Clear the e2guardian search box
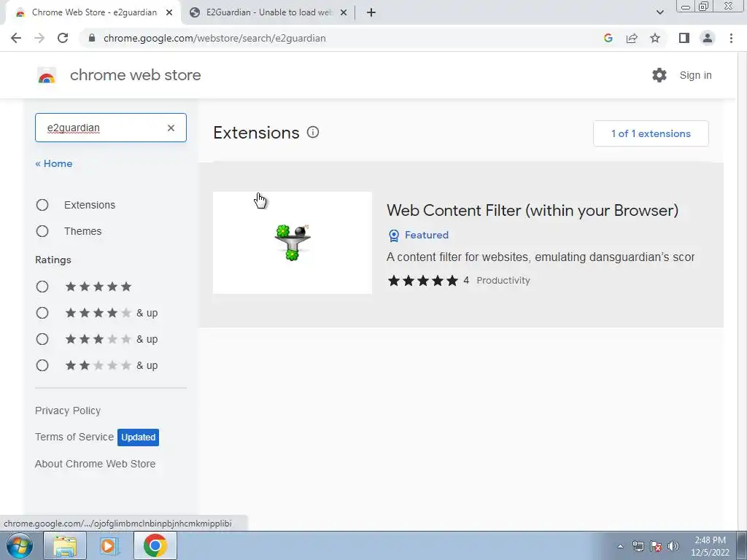Image resolution: width=747 pixels, height=560 pixels. 171,128
